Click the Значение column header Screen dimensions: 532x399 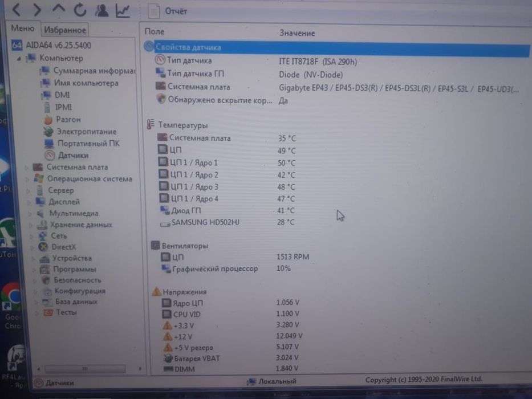click(297, 33)
